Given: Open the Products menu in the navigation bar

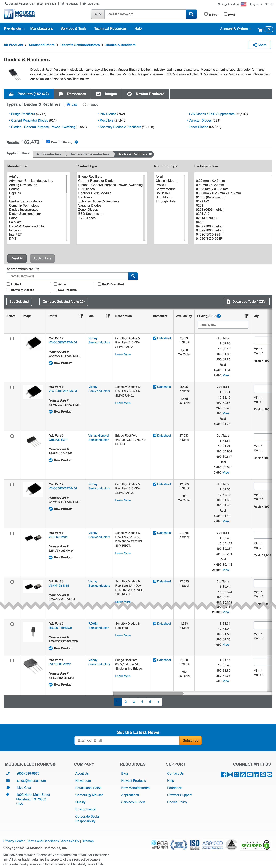Looking at the screenshot, I should pos(14,29).
